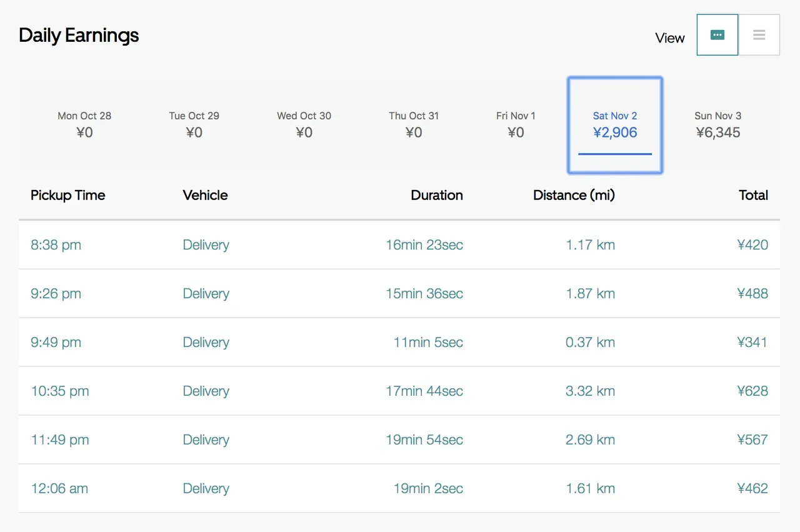800x532 pixels.
Task: Click the ¥420 trip total
Action: point(752,245)
